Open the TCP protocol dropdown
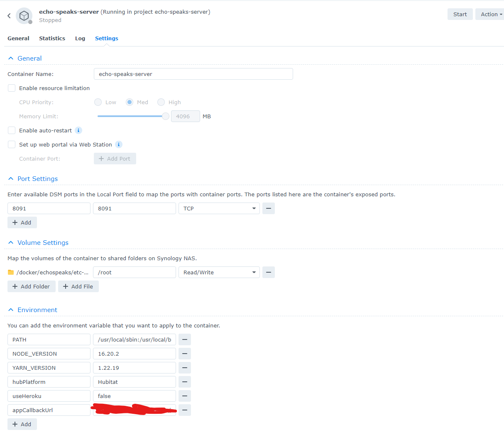 [219, 208]
